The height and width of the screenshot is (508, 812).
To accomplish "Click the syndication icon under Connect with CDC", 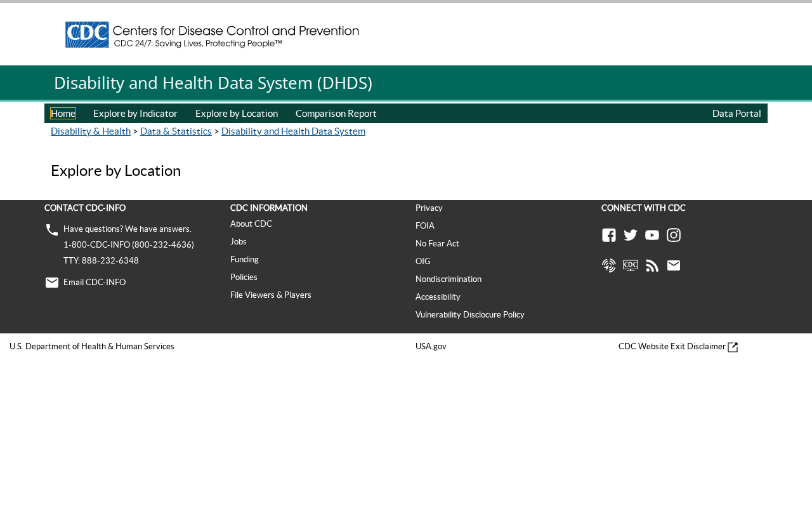I will click(609, 265).
